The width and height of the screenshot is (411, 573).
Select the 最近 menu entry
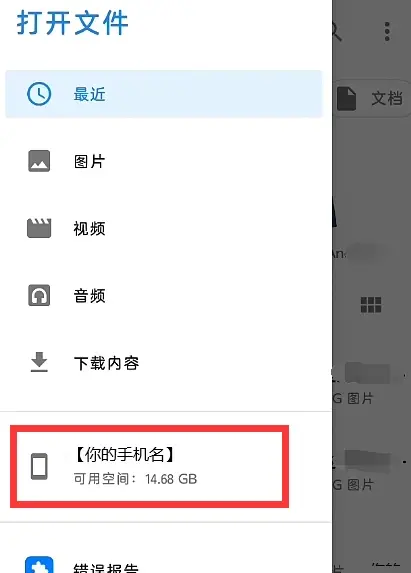click(164, 94)
